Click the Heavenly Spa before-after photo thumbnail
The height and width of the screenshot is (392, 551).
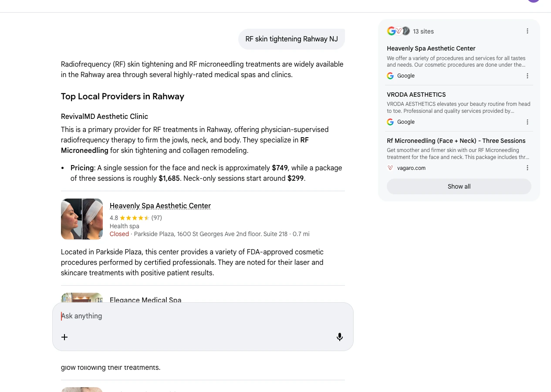tap(82, 219)
